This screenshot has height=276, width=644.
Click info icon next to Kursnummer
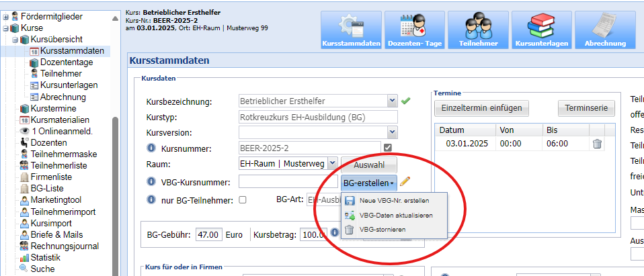point(151,148)
